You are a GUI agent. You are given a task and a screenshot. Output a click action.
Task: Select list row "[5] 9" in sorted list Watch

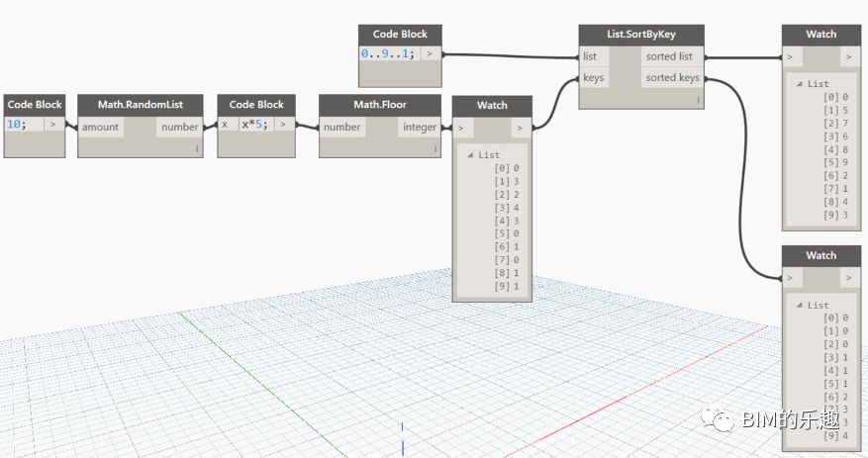pos(836,162)
